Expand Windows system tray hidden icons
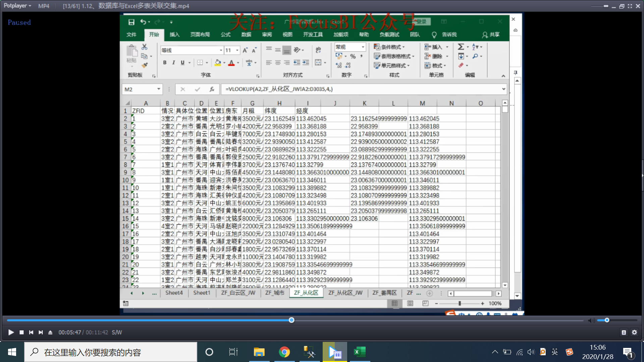The image size is (644, 362). pyautogui.click(x=495, y=352)
